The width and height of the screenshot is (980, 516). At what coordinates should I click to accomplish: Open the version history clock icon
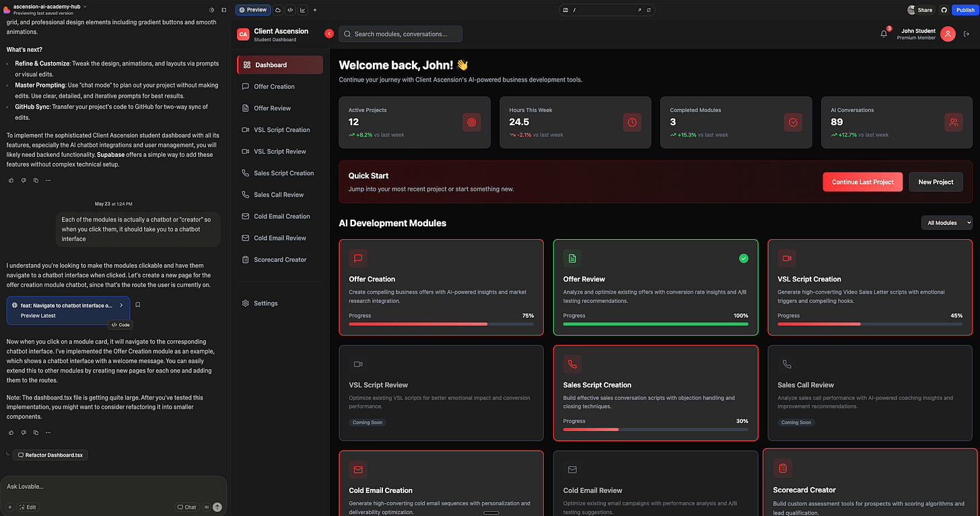pyautogui.click(x=211, y=10)
